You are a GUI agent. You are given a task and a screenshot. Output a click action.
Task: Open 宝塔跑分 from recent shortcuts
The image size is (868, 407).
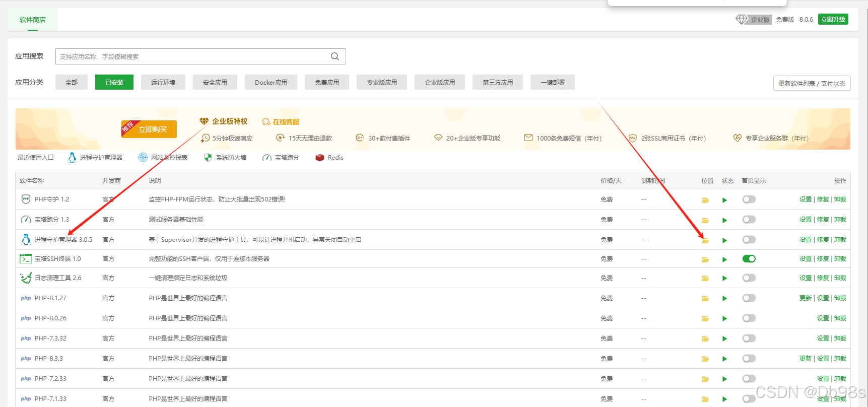[x=281, y=158]
